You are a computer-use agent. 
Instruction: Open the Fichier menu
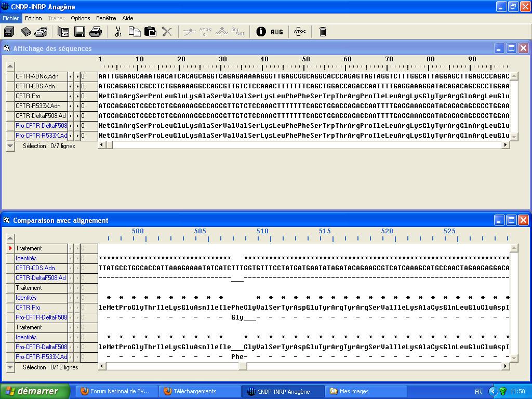point(10,18)
